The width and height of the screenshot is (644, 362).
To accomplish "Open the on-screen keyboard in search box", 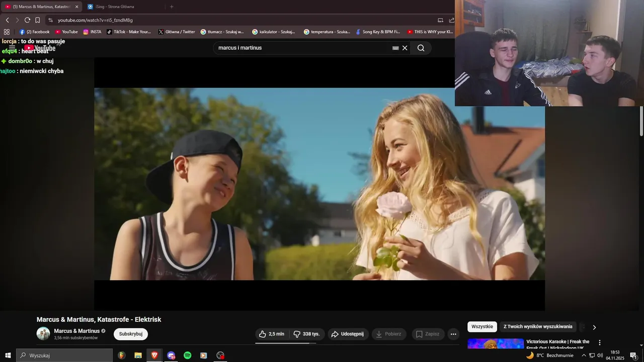I will click(x=395, y=48).
